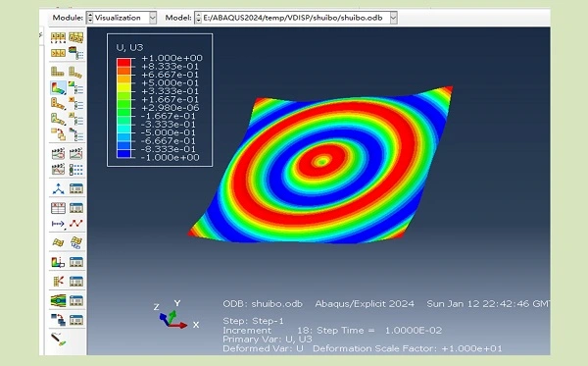Select the Create Coordinate System tool
This screenshot has height=366, width=588.
pyautogui.click(x=58, y=188)
